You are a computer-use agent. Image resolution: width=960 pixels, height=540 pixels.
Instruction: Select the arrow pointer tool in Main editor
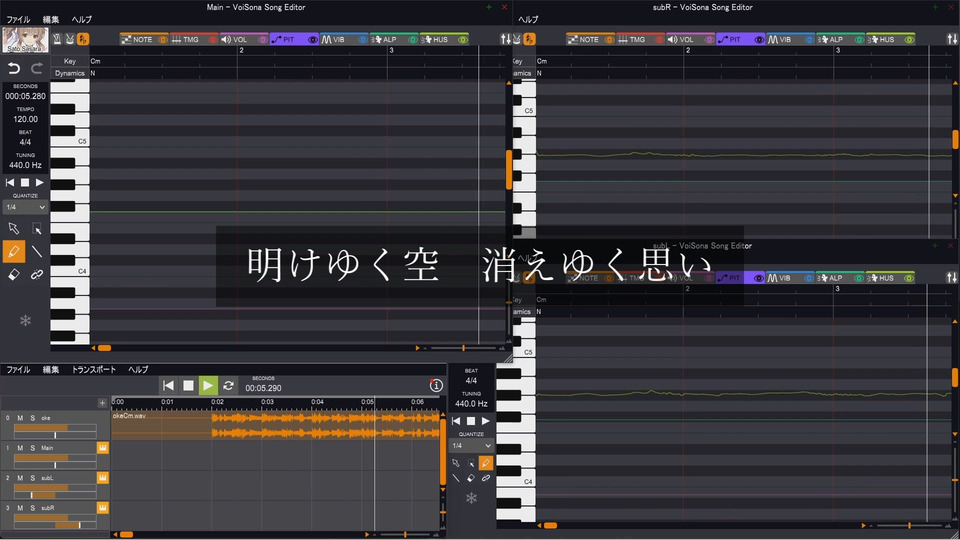[x=13, y=229]
